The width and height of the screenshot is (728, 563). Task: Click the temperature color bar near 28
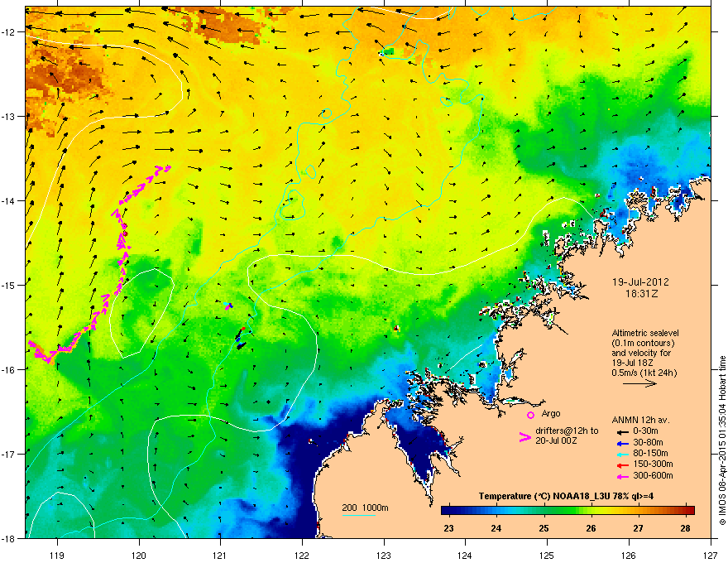686,511
